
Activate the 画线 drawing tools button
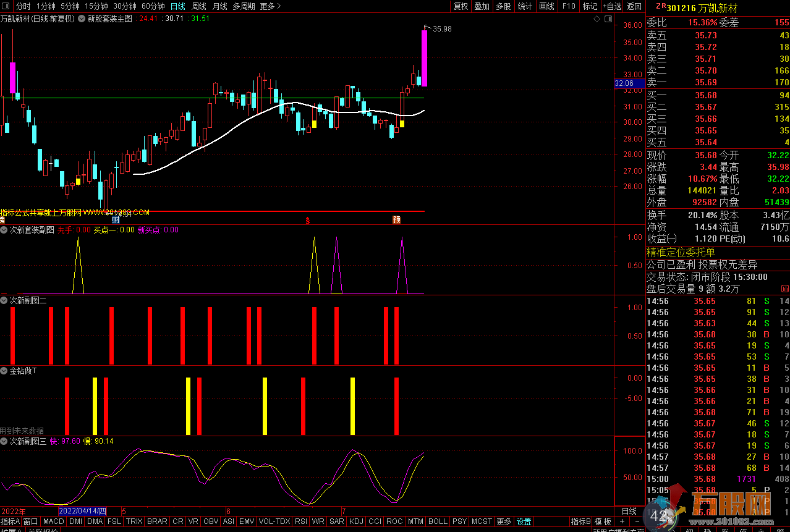pos(547,6)
